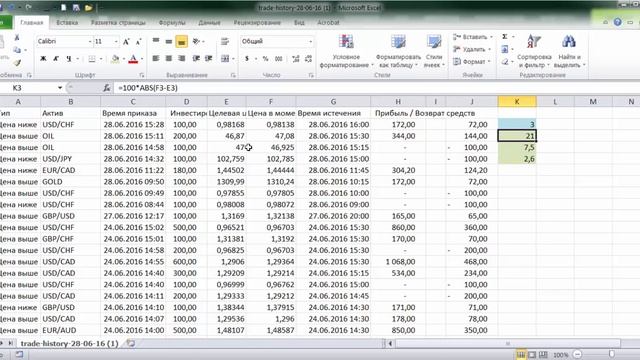Open the font size dropdown
The width and height of the screenshot is (640, 360).
tap(116, 42)
